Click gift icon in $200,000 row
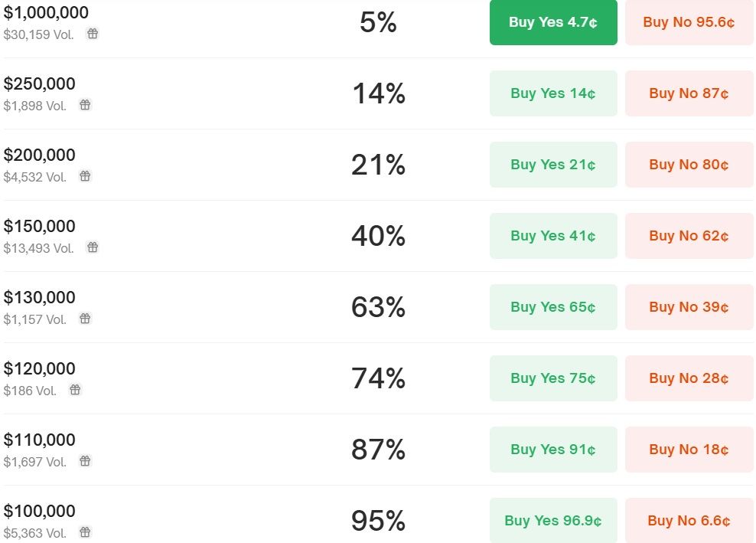The image size is (756, 543). click(x=85, y=176)
